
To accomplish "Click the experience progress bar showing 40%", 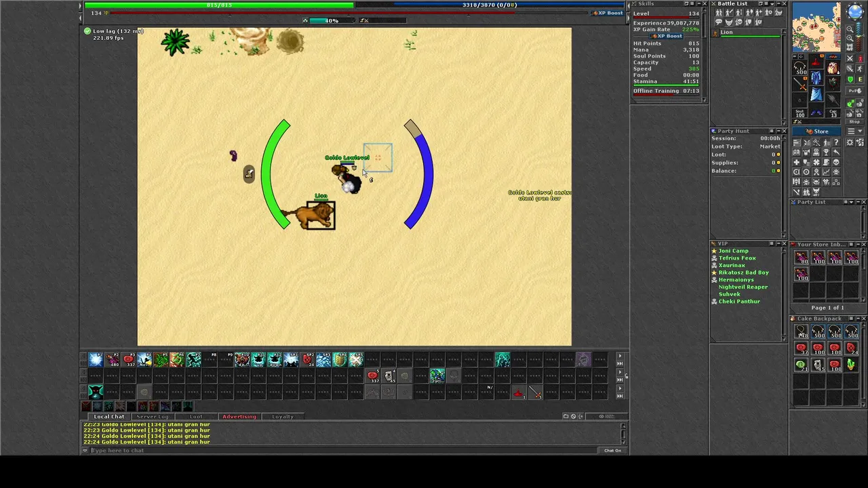I will (x=332, y=20).
